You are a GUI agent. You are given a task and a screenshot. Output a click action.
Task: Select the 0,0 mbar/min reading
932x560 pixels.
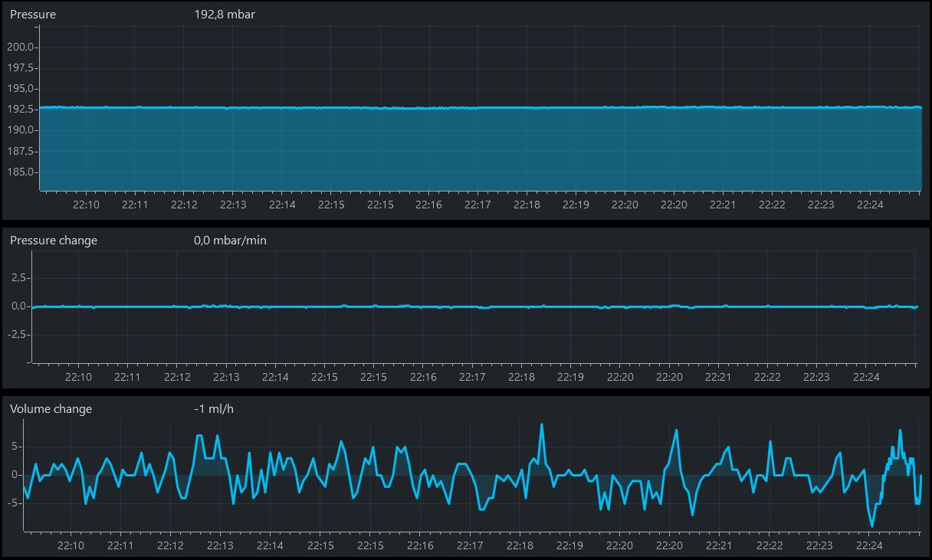click(230, 241)
